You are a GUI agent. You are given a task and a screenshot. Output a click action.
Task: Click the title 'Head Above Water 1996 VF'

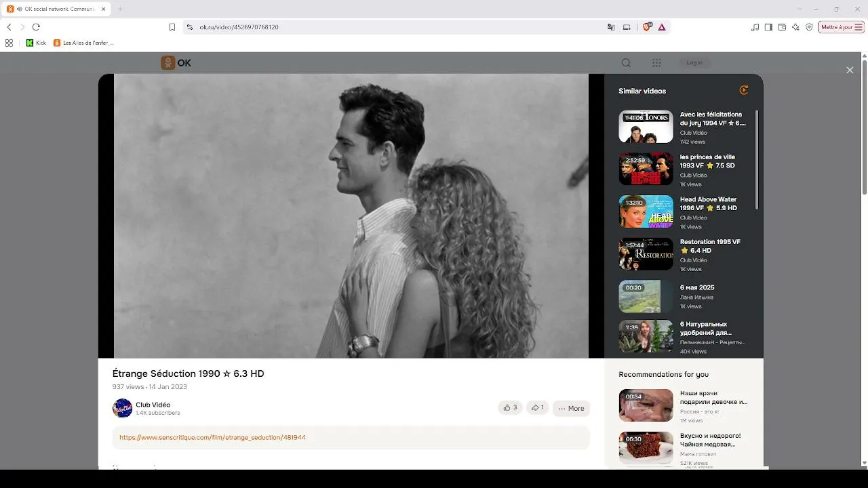[709, 203]
